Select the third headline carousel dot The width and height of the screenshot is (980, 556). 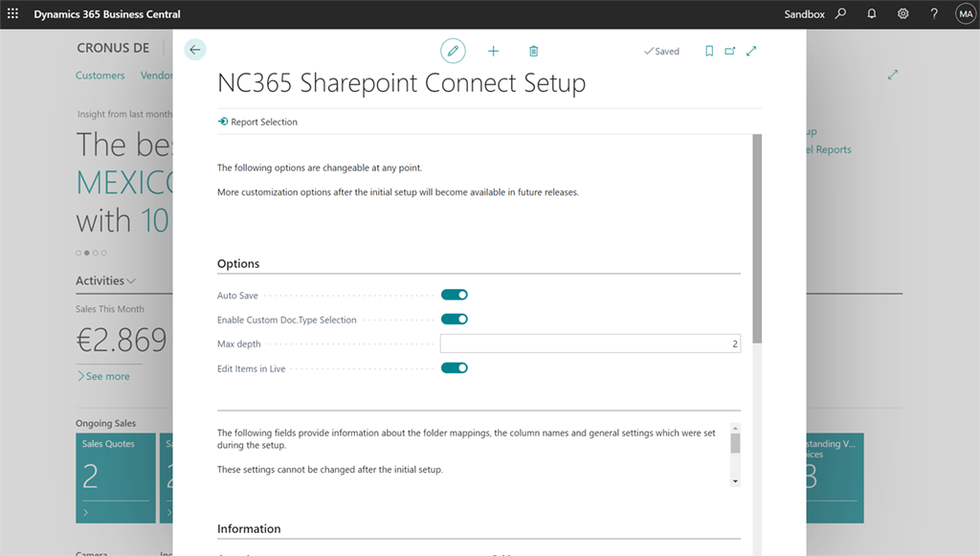click(96, 253)
